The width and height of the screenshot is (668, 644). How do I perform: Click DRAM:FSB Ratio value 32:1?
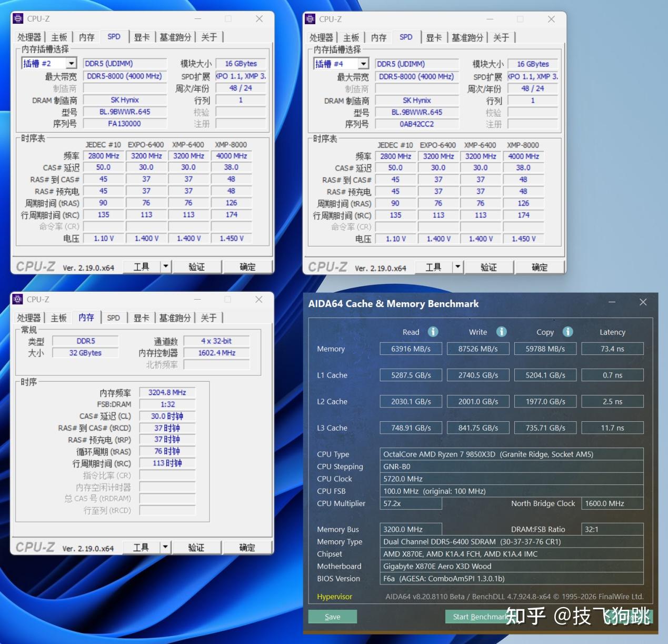613,529
